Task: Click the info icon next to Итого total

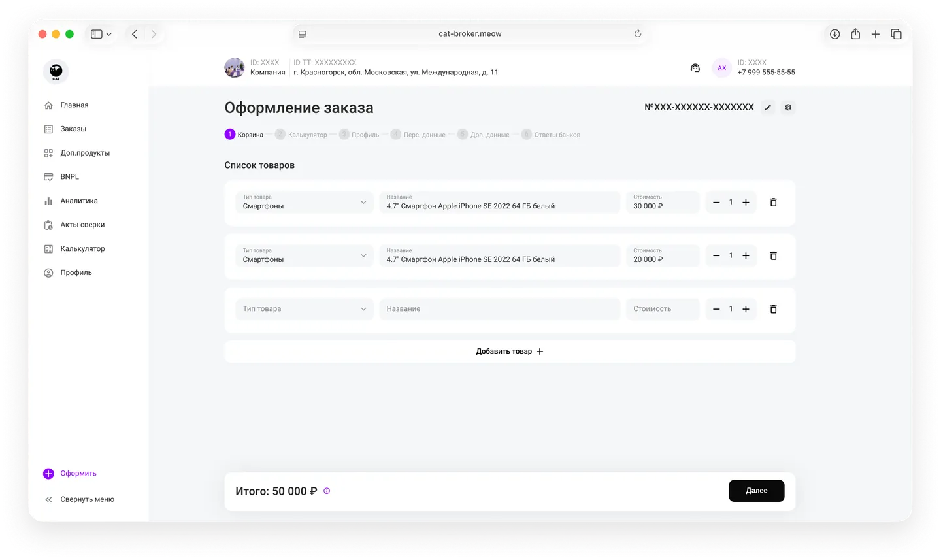Action: [x=327, y=491]
